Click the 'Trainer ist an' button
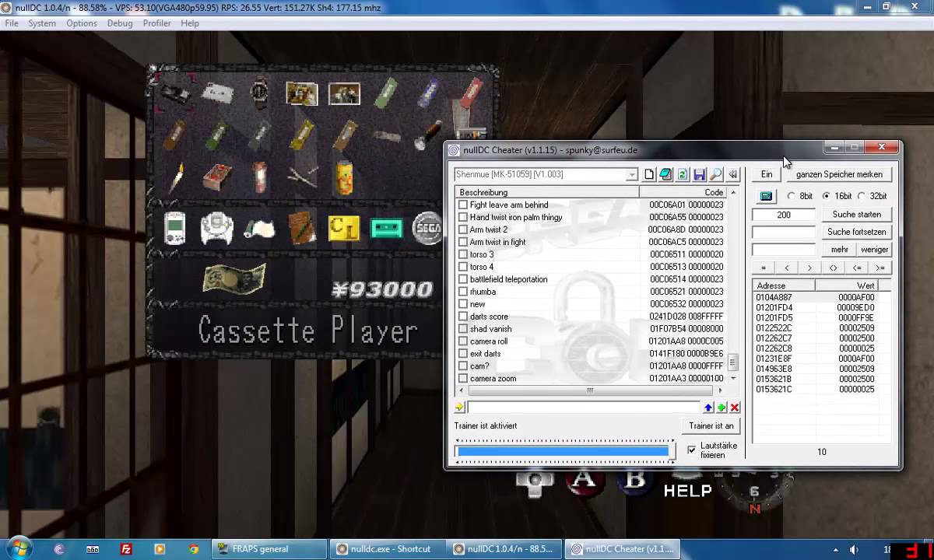Viewport: 934px width, 560px height. point(711,425)
